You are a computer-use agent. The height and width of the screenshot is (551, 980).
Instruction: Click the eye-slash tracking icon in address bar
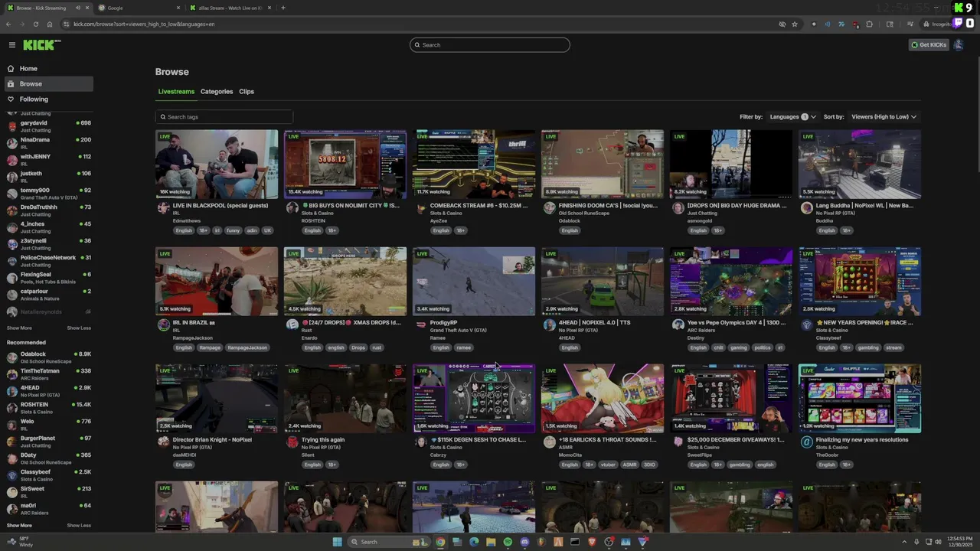click(782, 24)
